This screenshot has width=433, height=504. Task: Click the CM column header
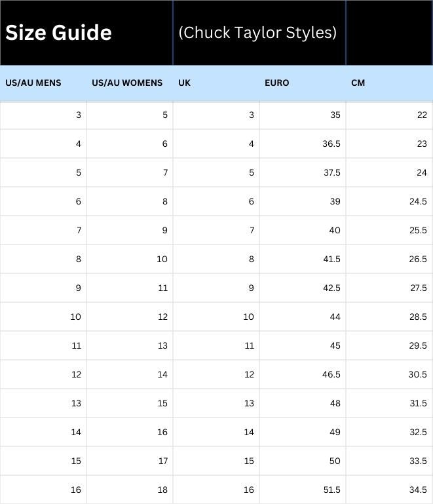[x=358, y=83]
